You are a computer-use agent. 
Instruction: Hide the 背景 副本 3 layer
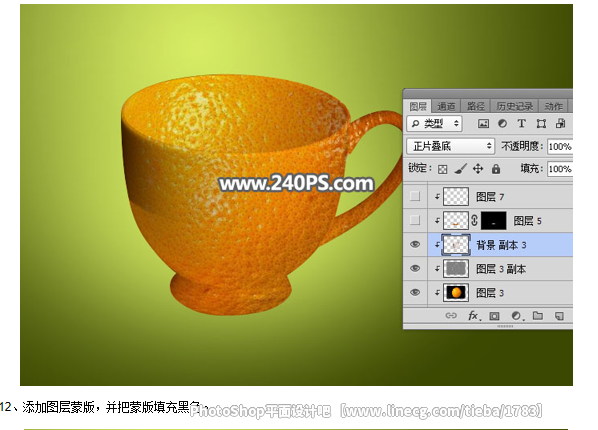coord(415,244)
